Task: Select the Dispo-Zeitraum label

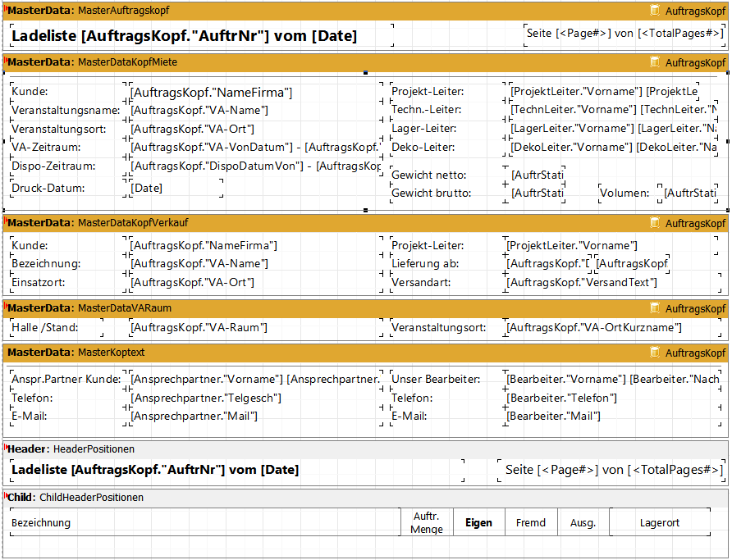Action: coord(68,166)
